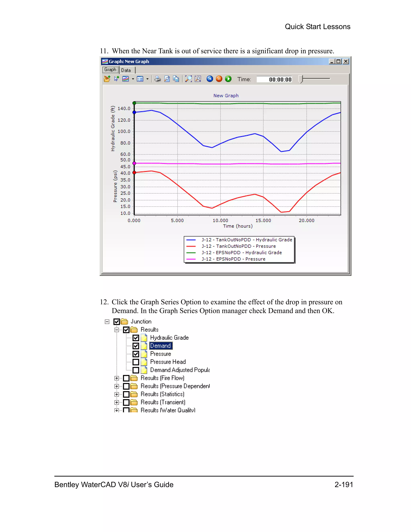Click legend entry TankOutNoPDD - Pressure
Viewport: 411px width, 532px height.
point(239,246)
